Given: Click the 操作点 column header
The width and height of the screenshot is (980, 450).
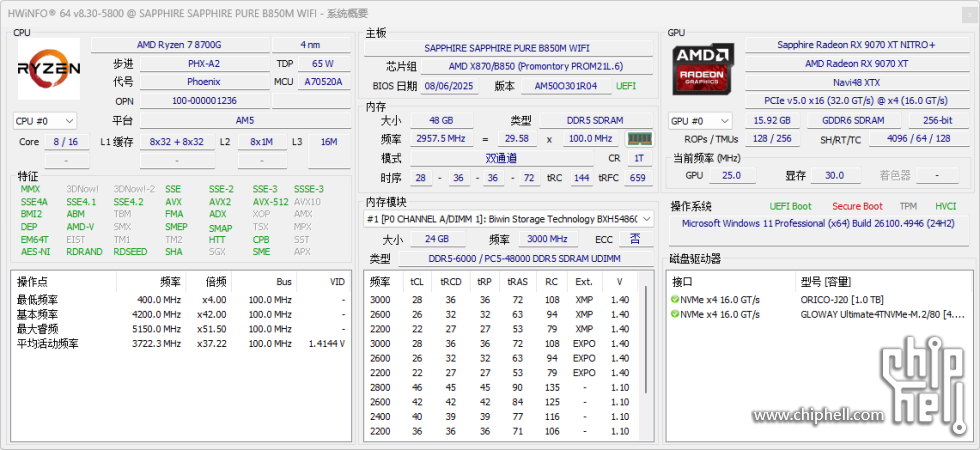Looking at the screenshot, I should (x=64, y=282).
